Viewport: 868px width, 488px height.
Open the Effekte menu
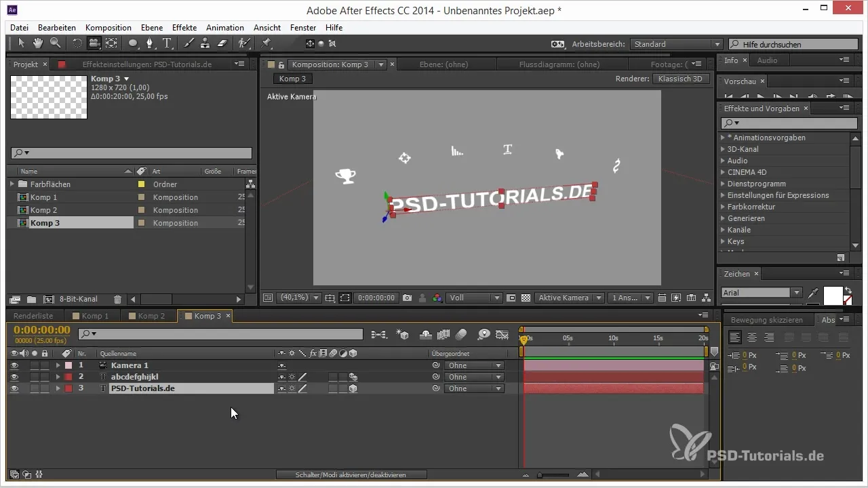184,28
